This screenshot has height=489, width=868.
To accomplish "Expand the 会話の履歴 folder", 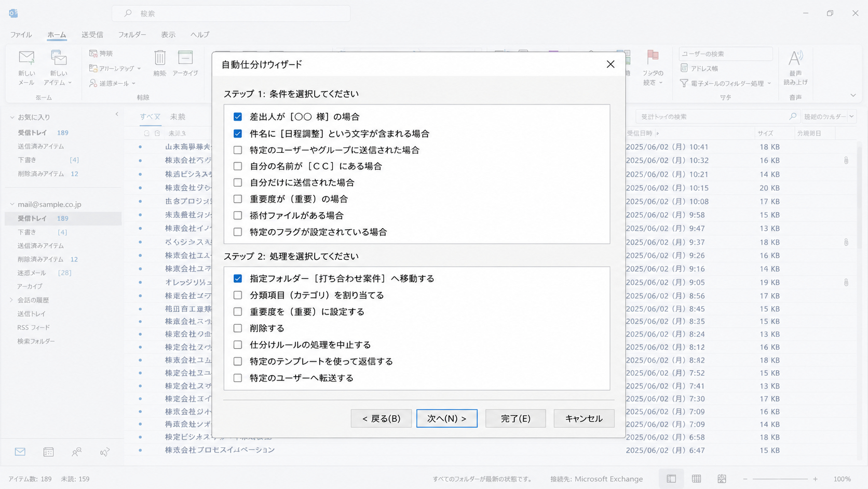I will click(x=12, y=300).
